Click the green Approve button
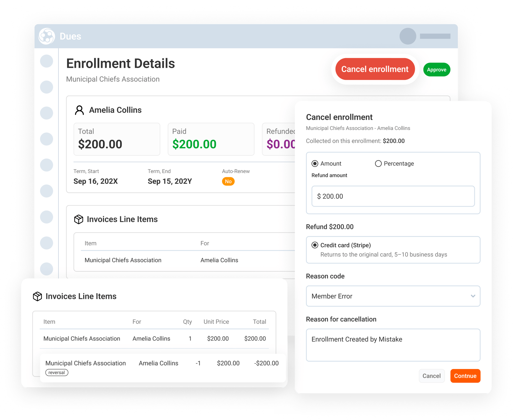Viewport: 513px width, 420px height. 437,69
